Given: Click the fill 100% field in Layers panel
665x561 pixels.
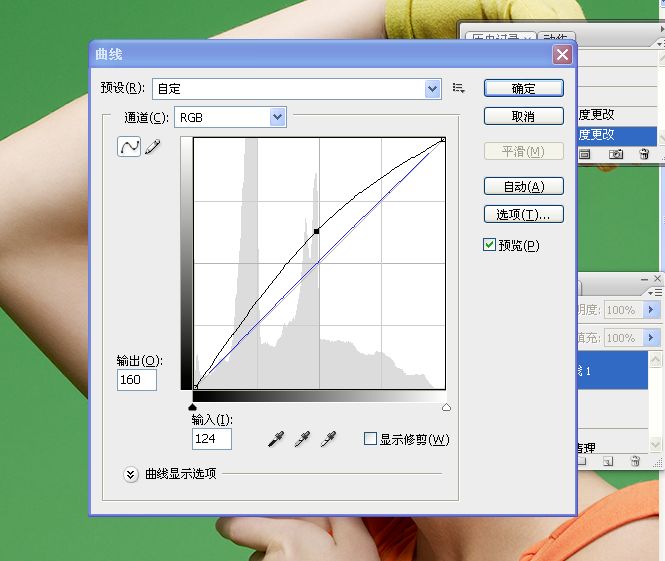Looking at the screenshot, I should [x=623, y=338].
